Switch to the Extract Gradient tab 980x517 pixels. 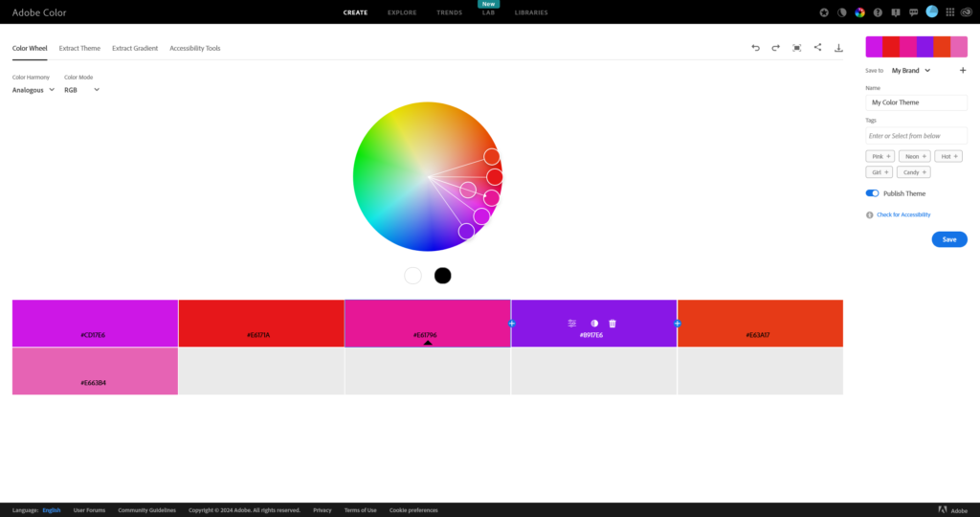point(135,48)
